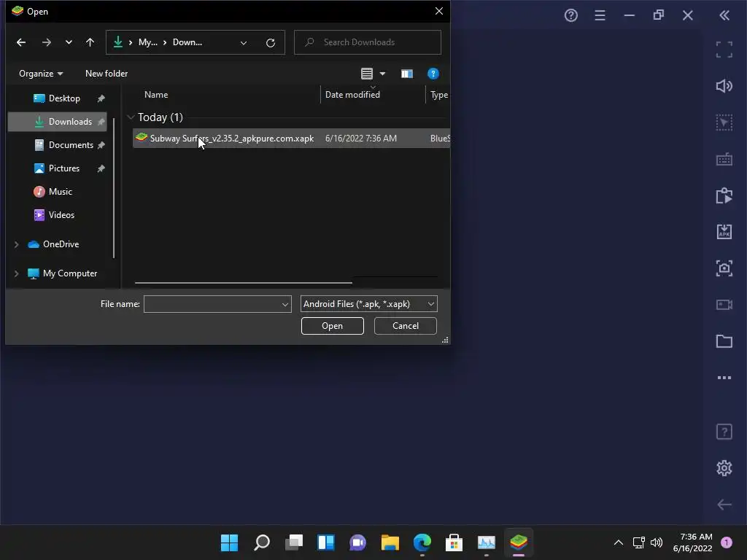Click the navigation pane vertical scrollbar

tap(114, 187)
